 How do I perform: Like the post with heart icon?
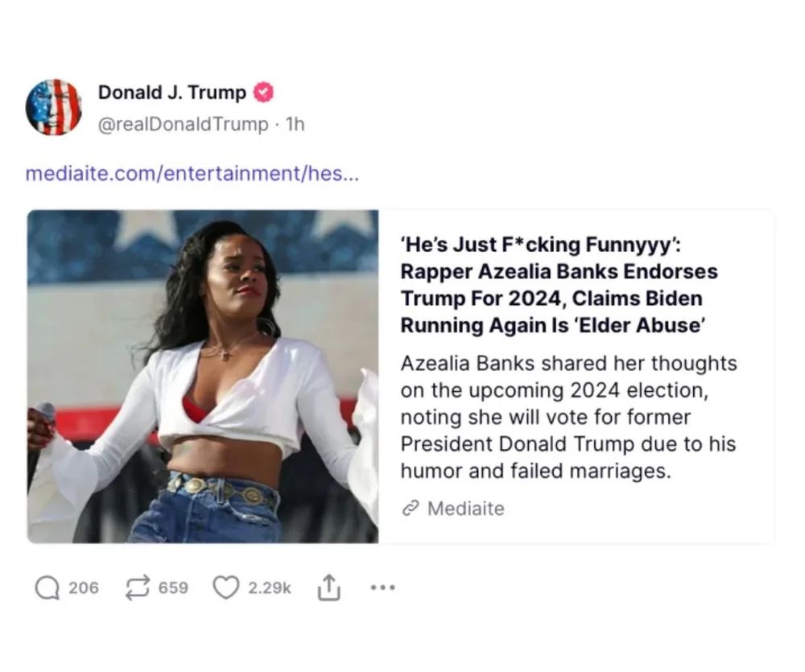tap(226, 587)
